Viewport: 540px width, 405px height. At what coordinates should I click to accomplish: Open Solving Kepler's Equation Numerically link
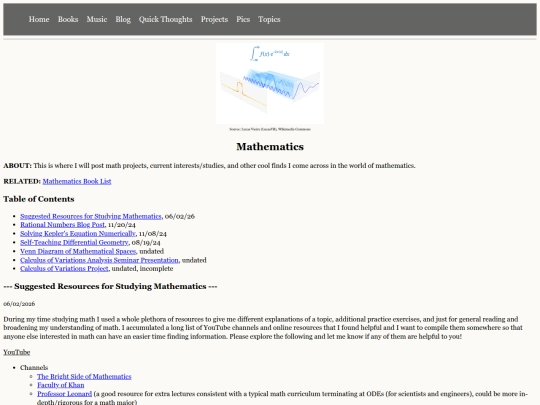point(78,233)
